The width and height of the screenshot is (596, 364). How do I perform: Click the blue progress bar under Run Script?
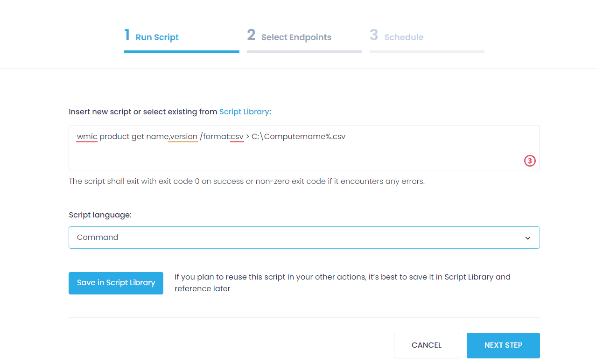click(182, 51)
